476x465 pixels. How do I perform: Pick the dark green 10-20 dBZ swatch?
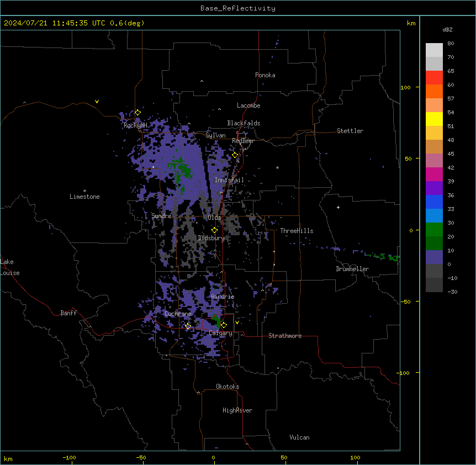[434, 244]
